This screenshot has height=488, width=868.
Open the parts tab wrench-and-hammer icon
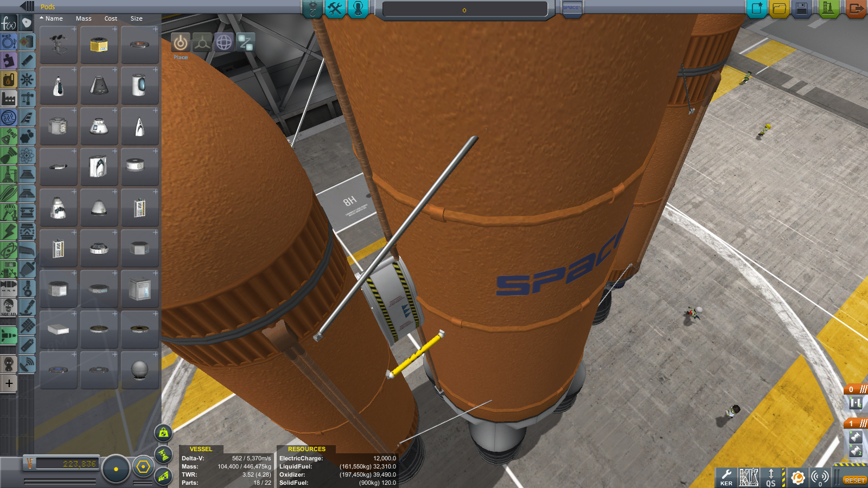335,9
